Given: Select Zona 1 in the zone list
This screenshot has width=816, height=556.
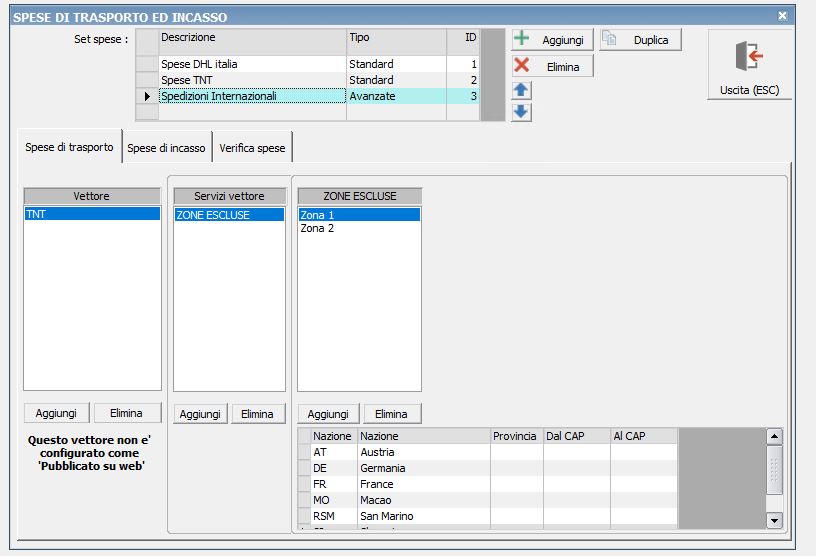Looking at the screenshot, I should click(359, 214).
